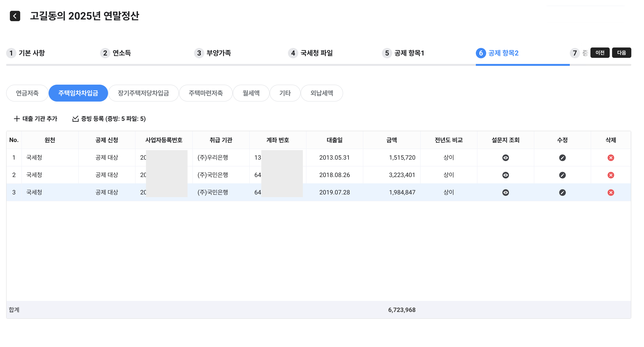Screen dimensions: 644x347
Task: Click the plus icon to add a loan institution
Action: coord(17,118)
